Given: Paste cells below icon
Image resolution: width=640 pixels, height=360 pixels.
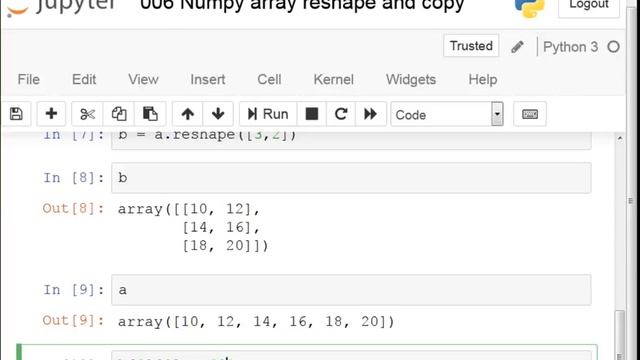Looking at the screenshot, I should click(x=150, y=114).
